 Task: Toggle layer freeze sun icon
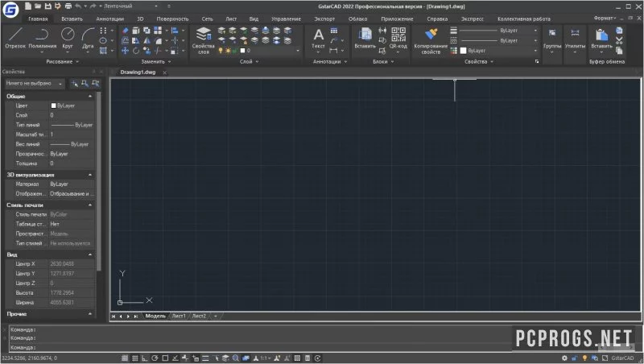pyautogui.click(x=228, y=51)
